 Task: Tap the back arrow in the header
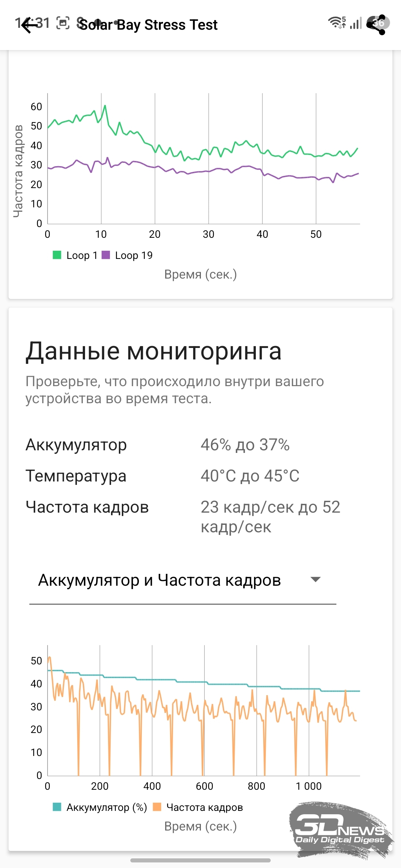point(28,25)
